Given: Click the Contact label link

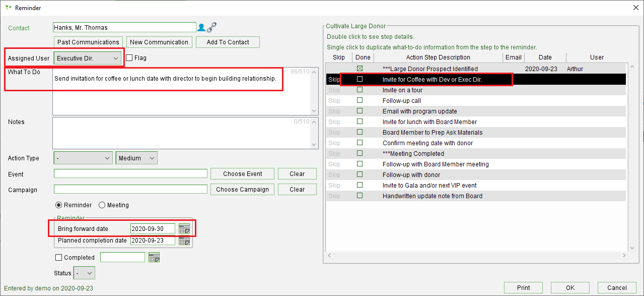Looking at the screenshot, I should tap(19, 28).
